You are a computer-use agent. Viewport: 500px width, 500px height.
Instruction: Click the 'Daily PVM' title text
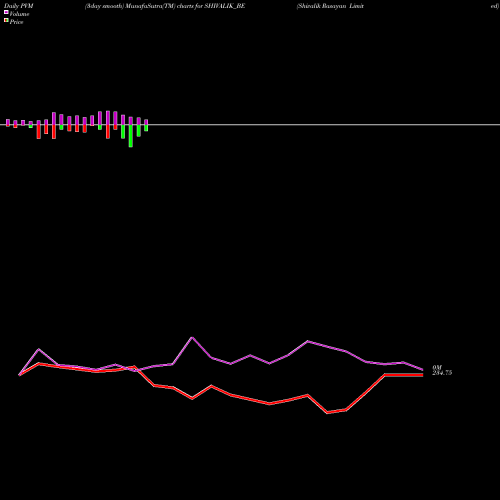pos(19,6)
